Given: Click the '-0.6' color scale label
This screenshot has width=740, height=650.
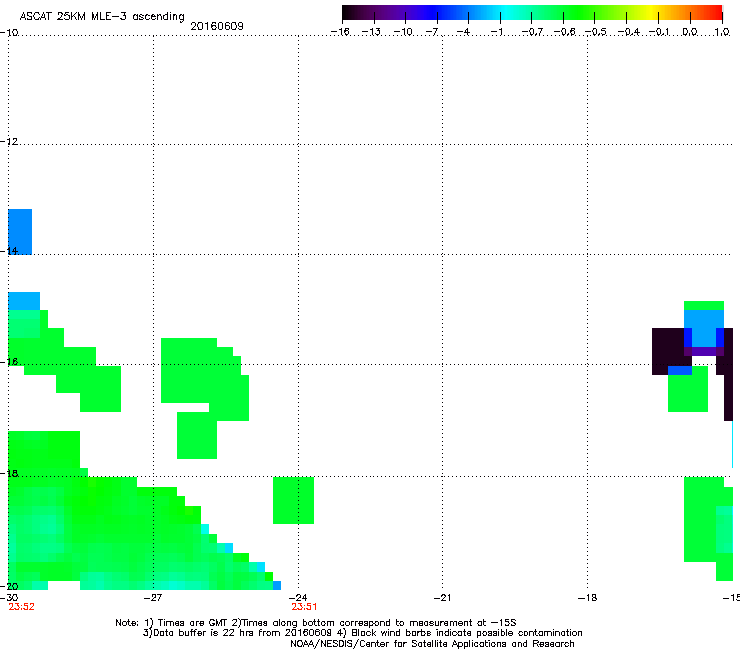Looking at the screenshot, I should pyautogui.click(x=564, y=32).
